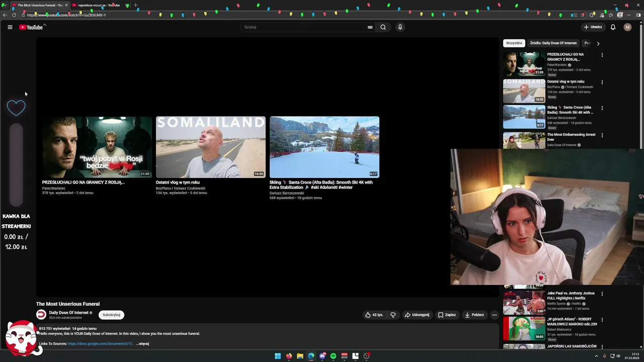Open a new browser tab

pyautogui.click(x=135, y=5)
